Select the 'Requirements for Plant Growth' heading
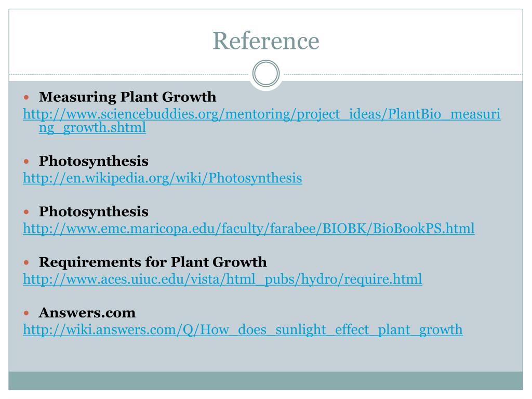The height and width of the screenshot is (399, 532). (x=153, y=262)
